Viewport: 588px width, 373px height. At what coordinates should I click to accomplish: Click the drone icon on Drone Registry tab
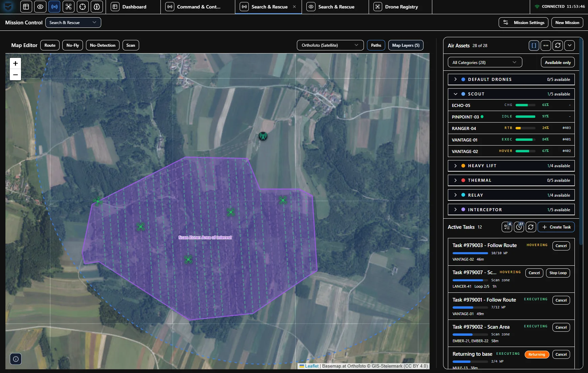point(378,7)
